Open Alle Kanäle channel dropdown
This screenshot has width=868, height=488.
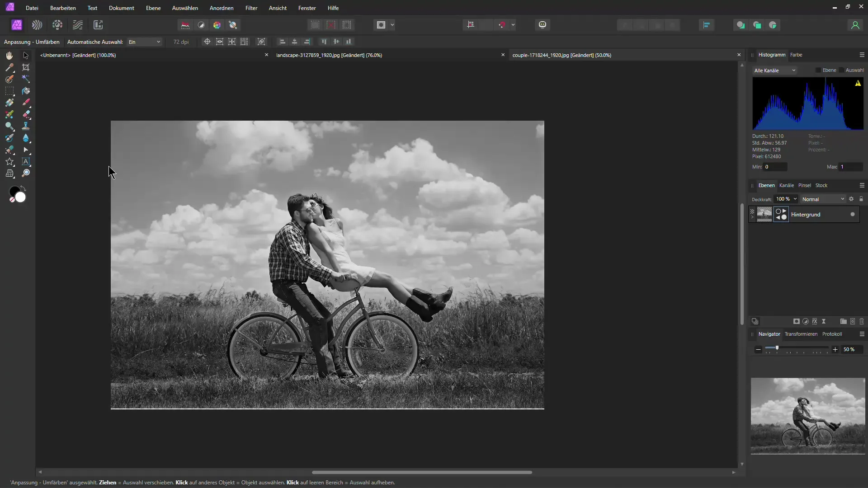[775, 70]
